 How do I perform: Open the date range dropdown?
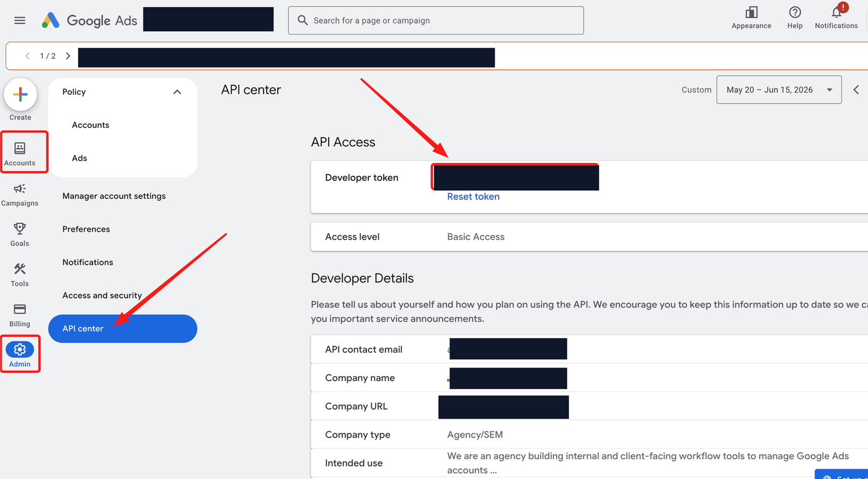(x=779, y=90)
